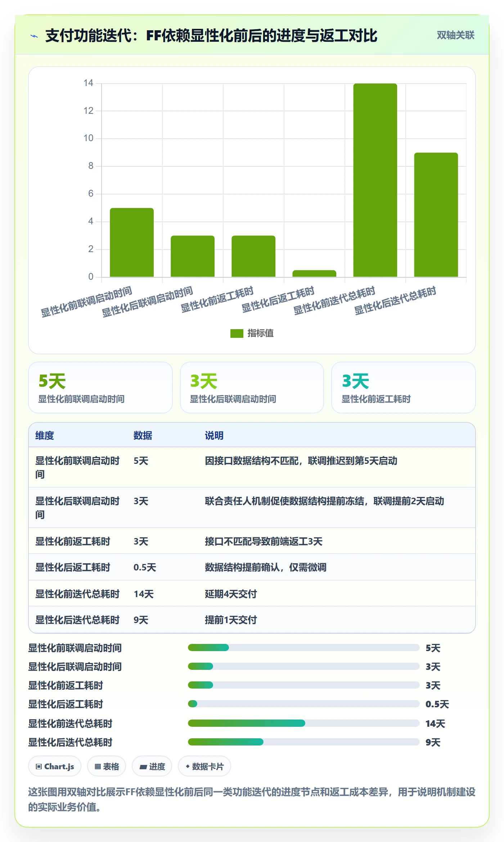
Task: Click progress bar for 显性化前联调启动时间
Action: pyautogui.click(x=303, y=648)
